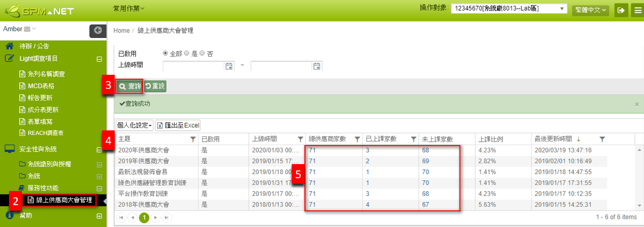Open the 操作對象 dropdown

click(508, 9)
